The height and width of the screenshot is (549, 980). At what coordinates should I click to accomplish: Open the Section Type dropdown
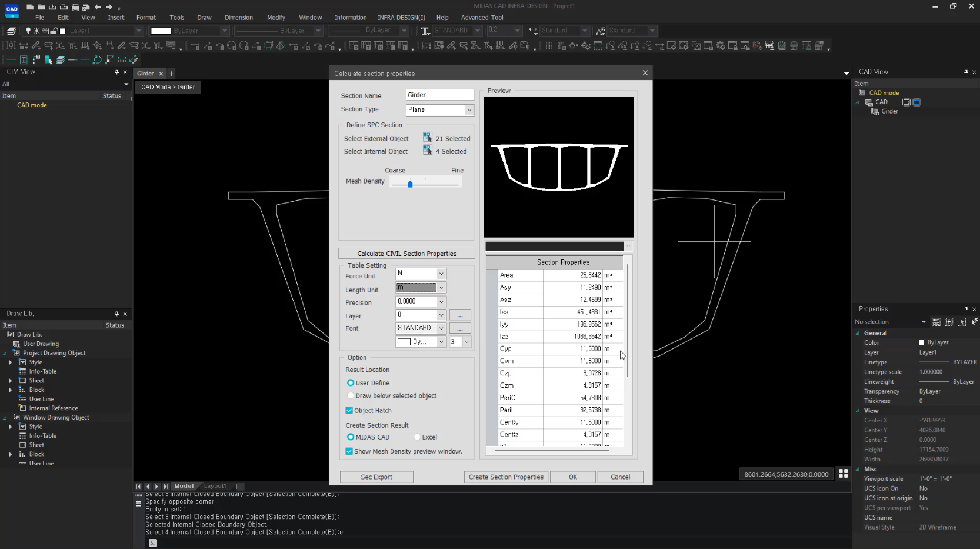(x=469, y=110)
